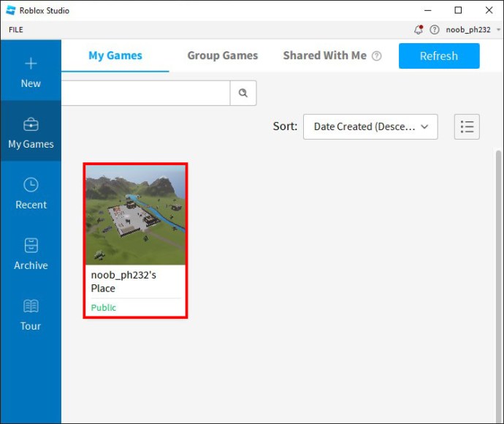The width and height of the screenshot is (504, 424).
Task: Close the Roblox Studio window
Action: [x=489, y=10]
